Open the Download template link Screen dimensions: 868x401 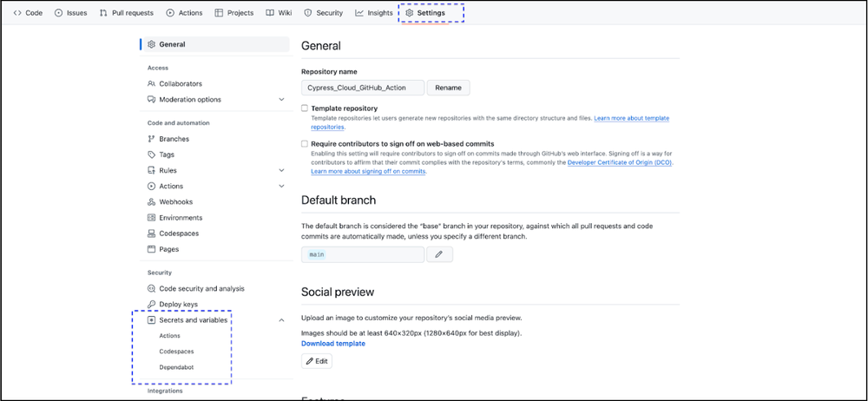(x=332, y=344)
